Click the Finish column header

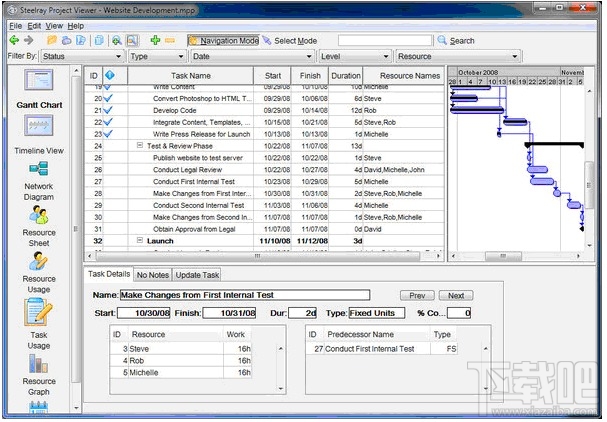tap(310, 76)
